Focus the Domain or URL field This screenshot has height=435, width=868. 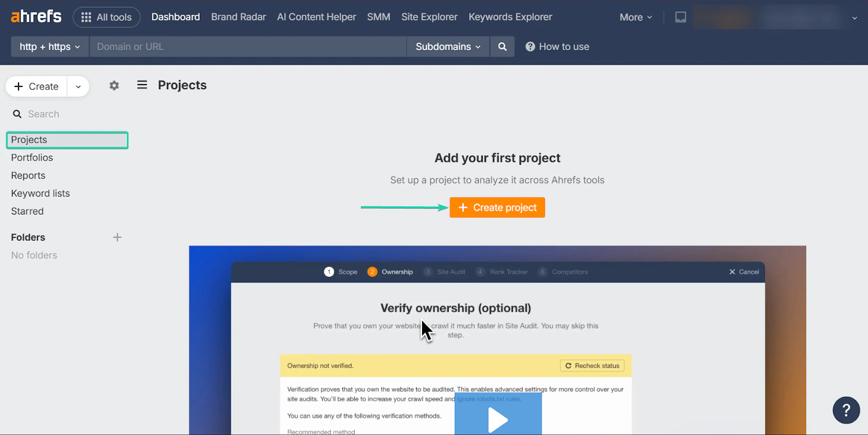tap(248, 47)
